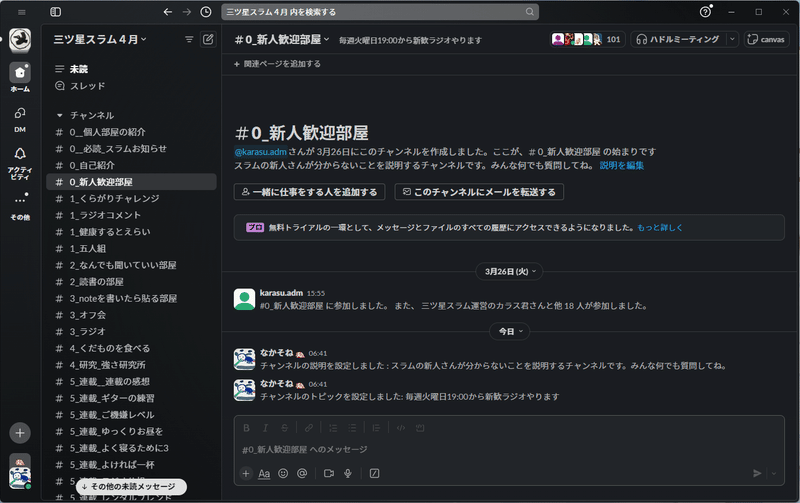The image size is (800, 503).
Task: Open the member list showing 101
Action: pos(587,39)
